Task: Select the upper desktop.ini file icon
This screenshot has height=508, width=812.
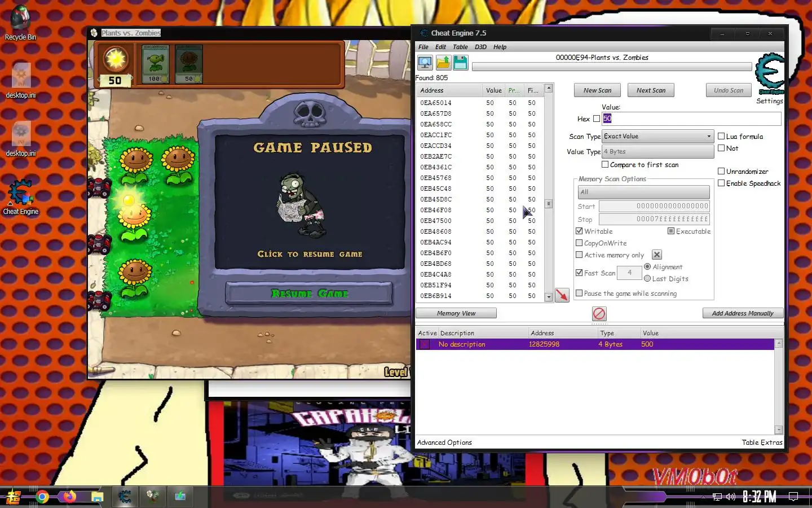Action: point(21,81)
